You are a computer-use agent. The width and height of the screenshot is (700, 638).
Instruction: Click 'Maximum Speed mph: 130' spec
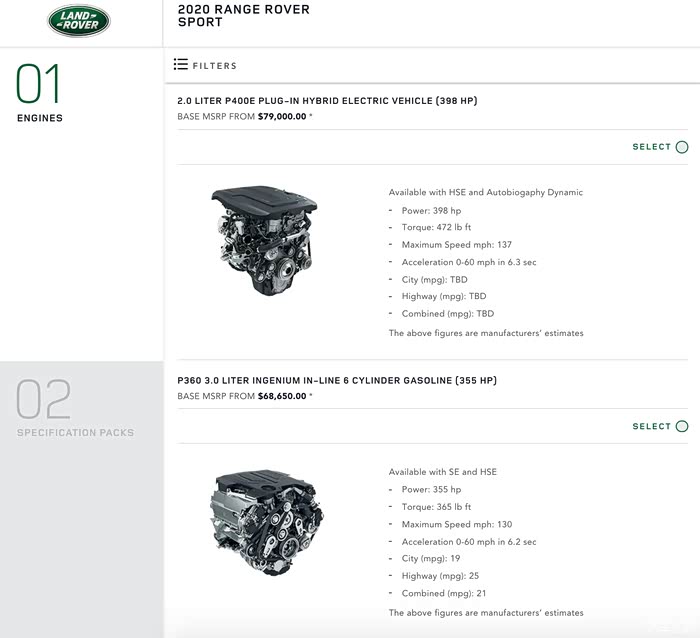click(457, 524)
